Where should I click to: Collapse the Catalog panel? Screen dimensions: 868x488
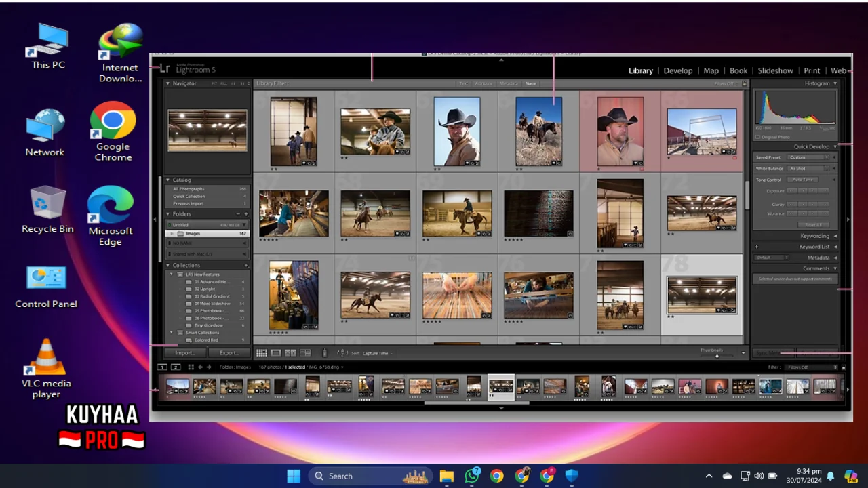[168, 180]
